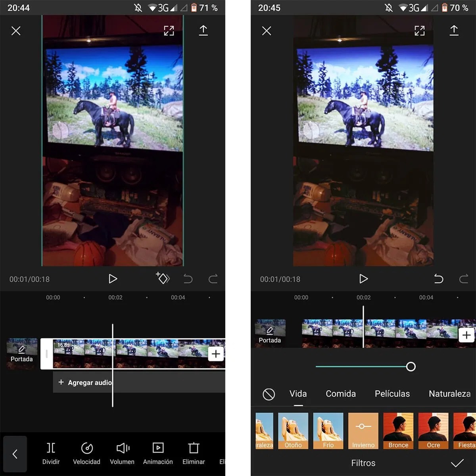Tap the export arrow in left screen
Image resolution: width=476 pixels, height=476 pixels.
click(203, 31)
